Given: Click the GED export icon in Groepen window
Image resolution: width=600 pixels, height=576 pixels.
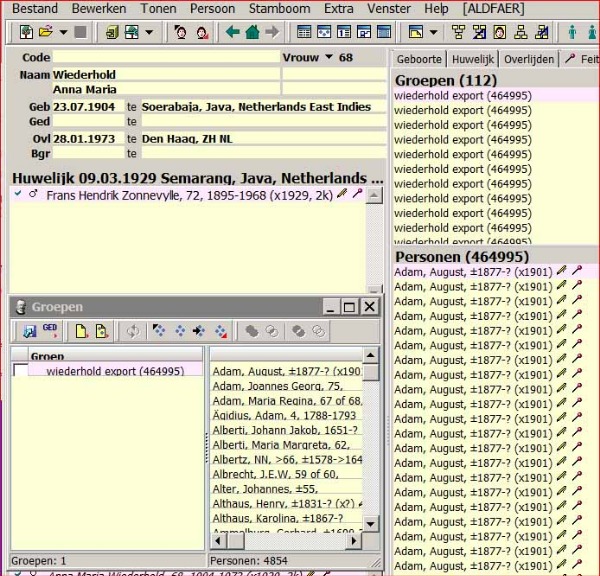Looking at the screenshot, I should 49,331.
